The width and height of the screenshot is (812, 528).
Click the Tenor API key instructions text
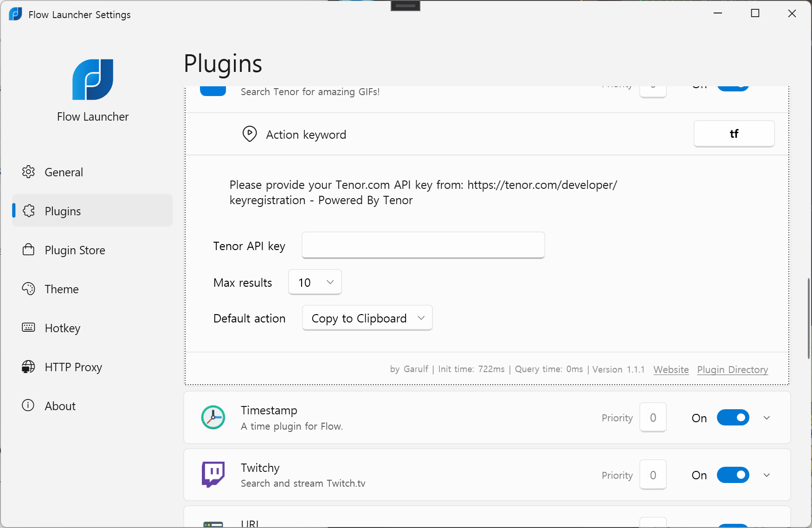click(x=423, y=193)
